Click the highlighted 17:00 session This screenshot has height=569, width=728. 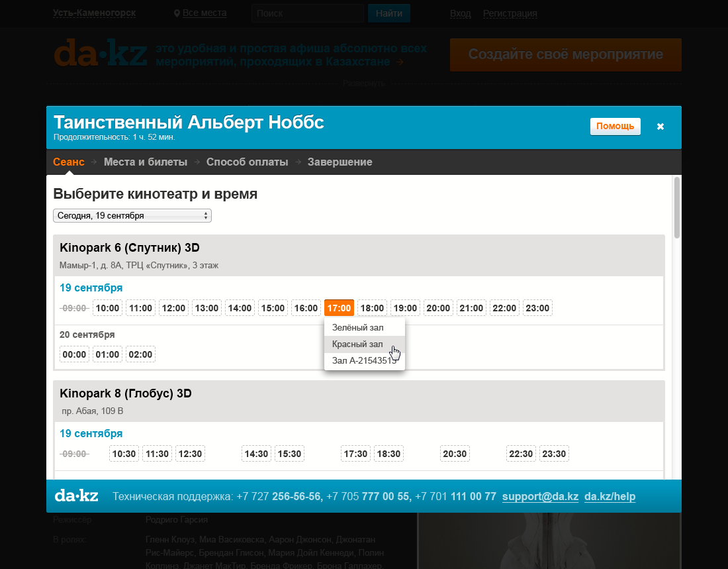click(339, 308)
